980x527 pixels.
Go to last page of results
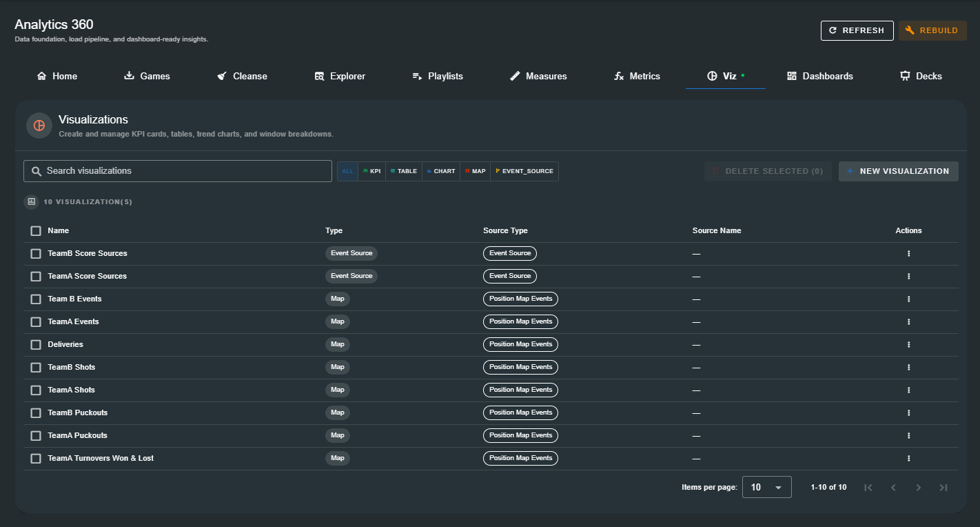(943, 488)
